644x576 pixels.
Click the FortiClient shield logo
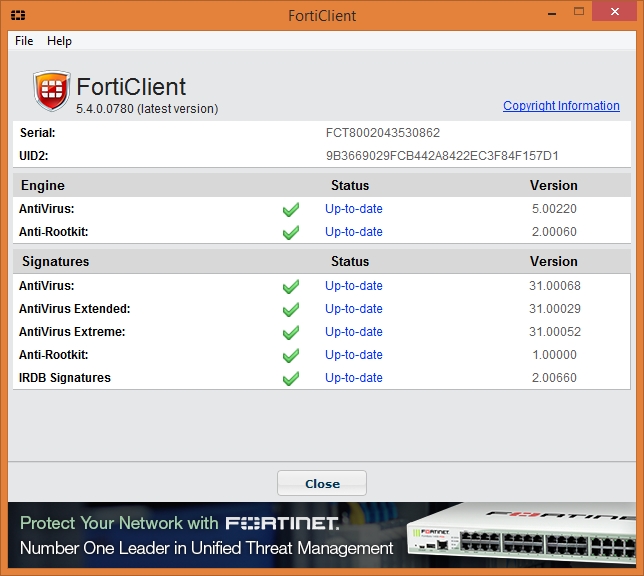51,90
